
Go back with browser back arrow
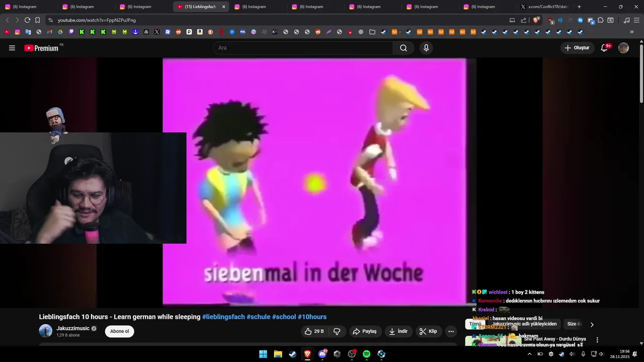point(7,20)
